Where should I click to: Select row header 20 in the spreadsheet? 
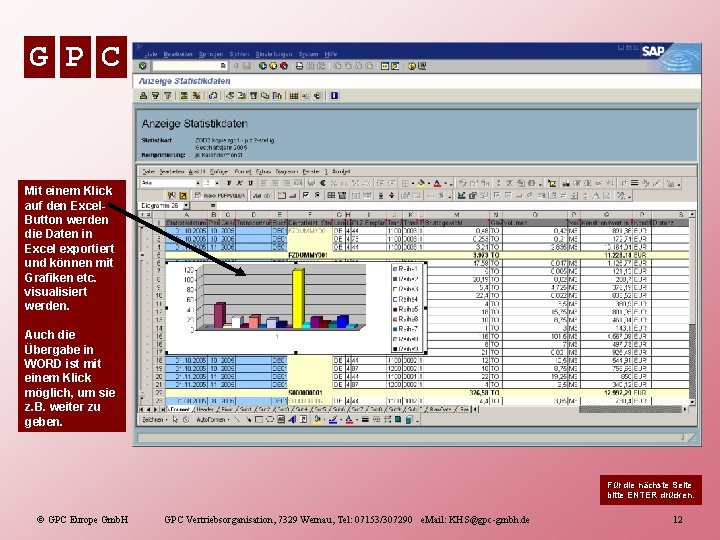[158, 377]
